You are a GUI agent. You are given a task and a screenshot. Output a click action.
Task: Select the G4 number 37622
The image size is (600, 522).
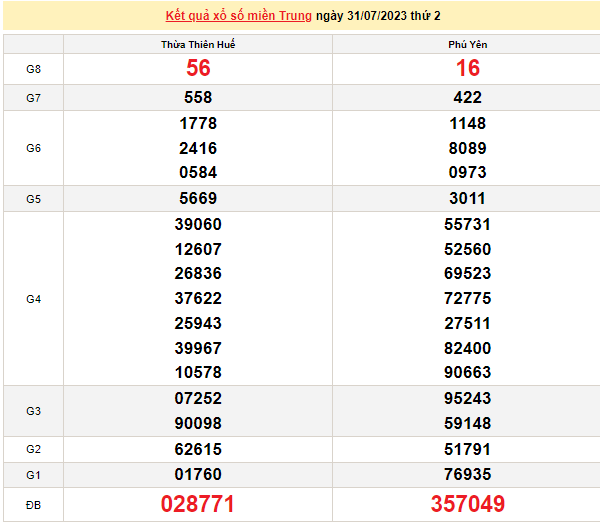198,299
